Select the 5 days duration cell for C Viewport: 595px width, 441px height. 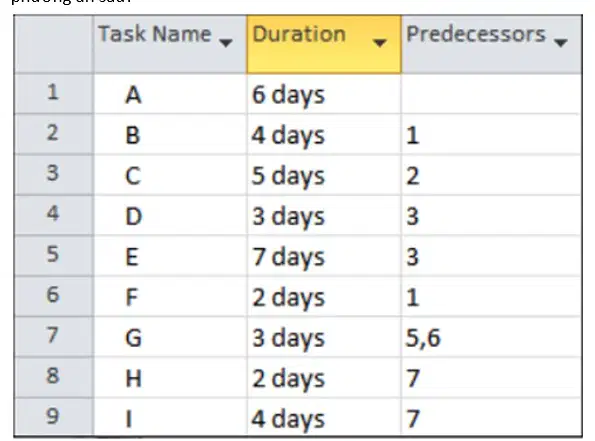(x=324, y=175)
